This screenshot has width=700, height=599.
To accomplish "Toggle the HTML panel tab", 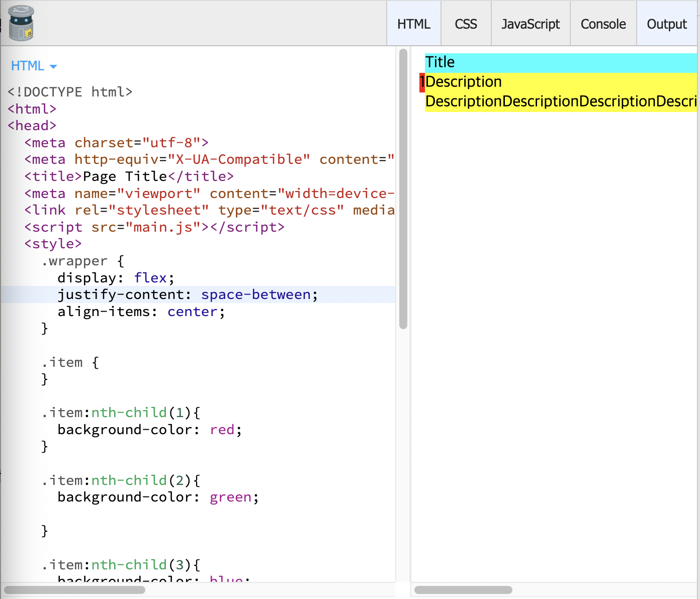I will click(x=414, y=24).
